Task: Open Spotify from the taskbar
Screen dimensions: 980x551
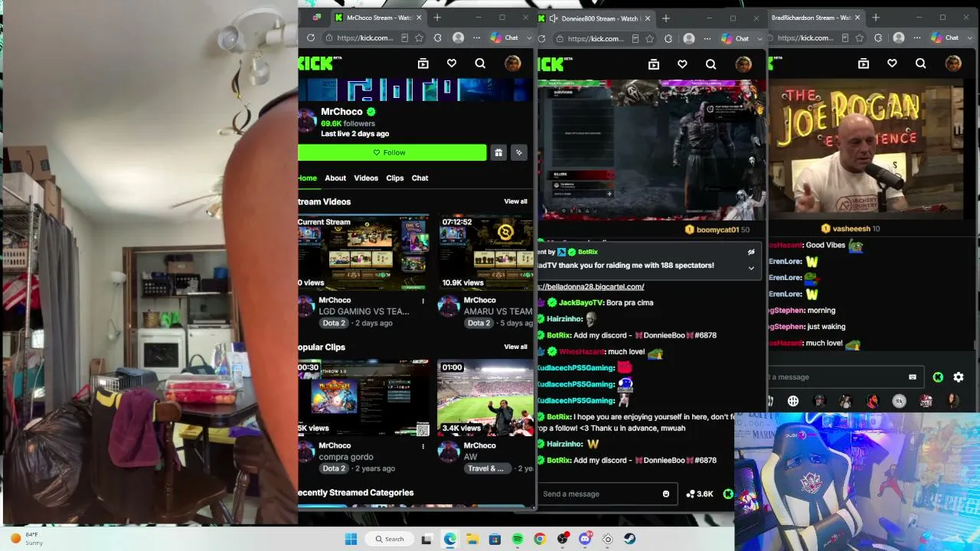Action: point(518,539)
